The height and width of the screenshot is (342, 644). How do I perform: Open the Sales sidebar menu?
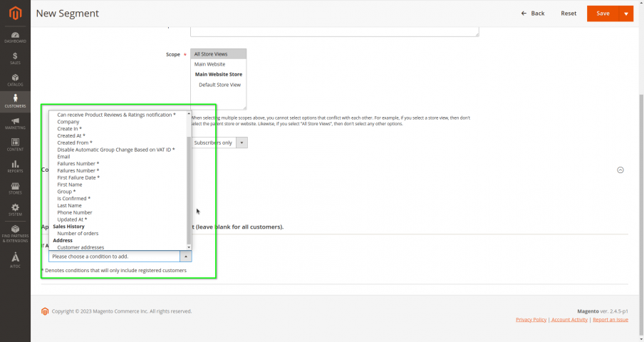tap(15, 58)
